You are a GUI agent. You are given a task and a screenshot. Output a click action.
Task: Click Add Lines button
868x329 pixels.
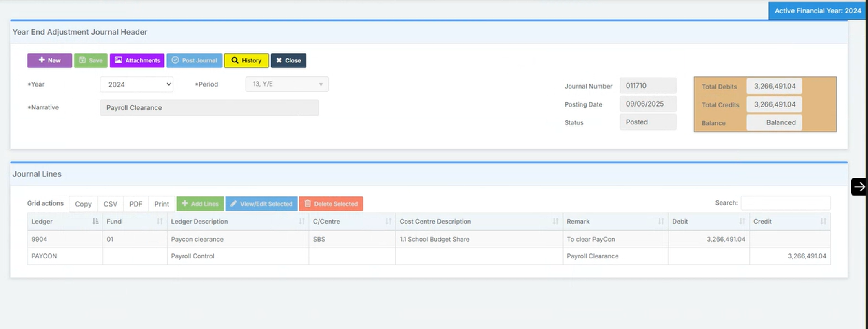[x=200, y=204]
